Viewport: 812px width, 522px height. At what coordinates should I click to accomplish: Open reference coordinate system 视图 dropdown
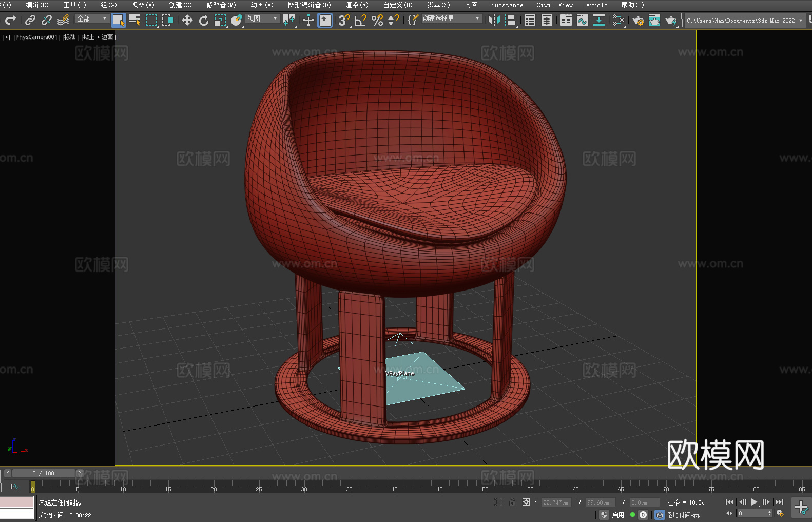tap(262, 18)
